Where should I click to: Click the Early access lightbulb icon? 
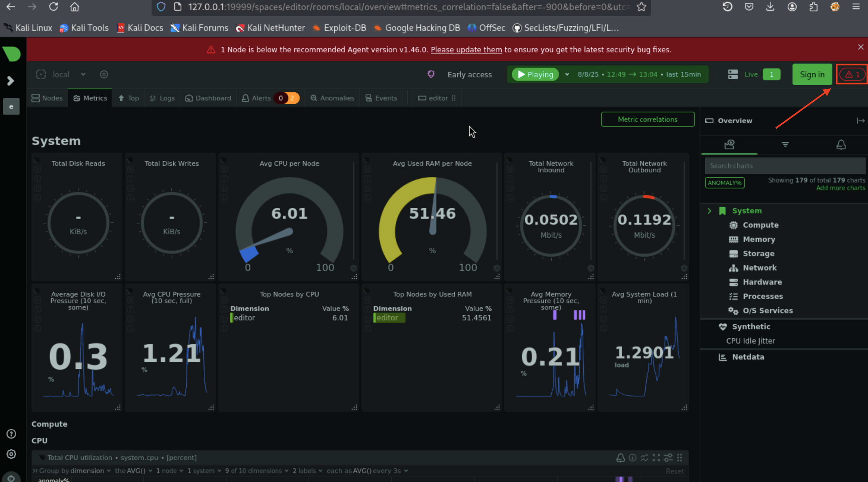click(431, 74)
